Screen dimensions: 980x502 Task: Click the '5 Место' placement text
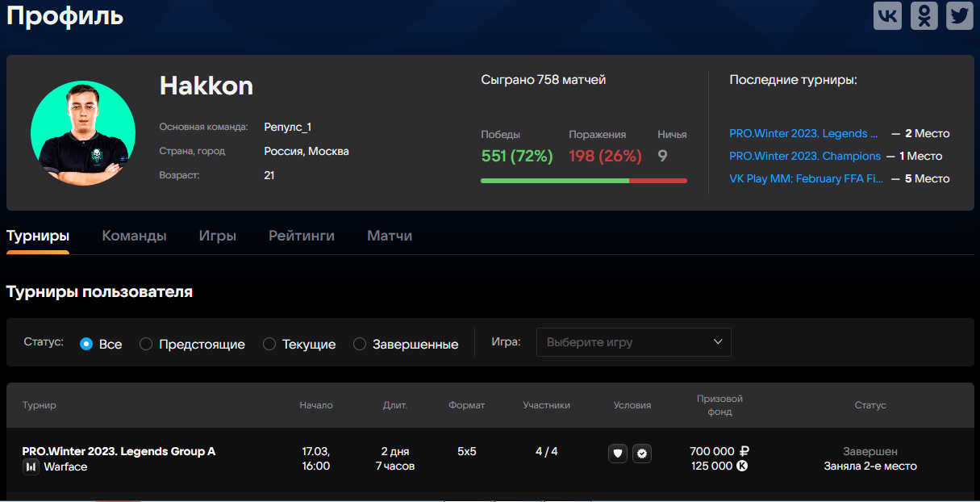[x=928, y=178]
